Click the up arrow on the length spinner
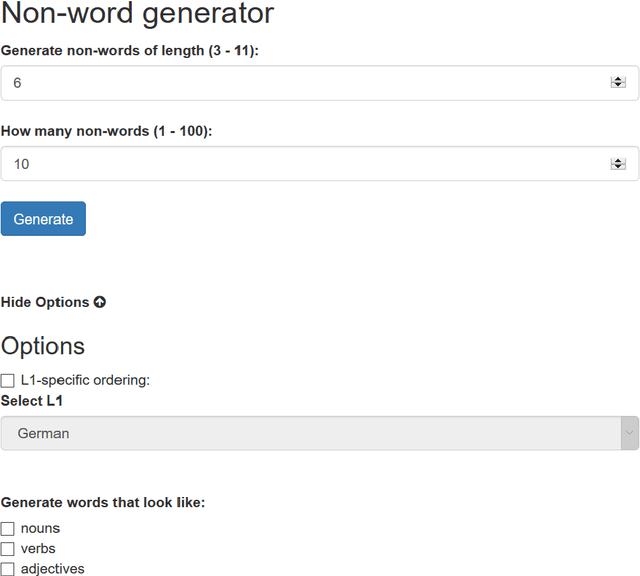The image size is (640, 576). click(x=618, y=79)
